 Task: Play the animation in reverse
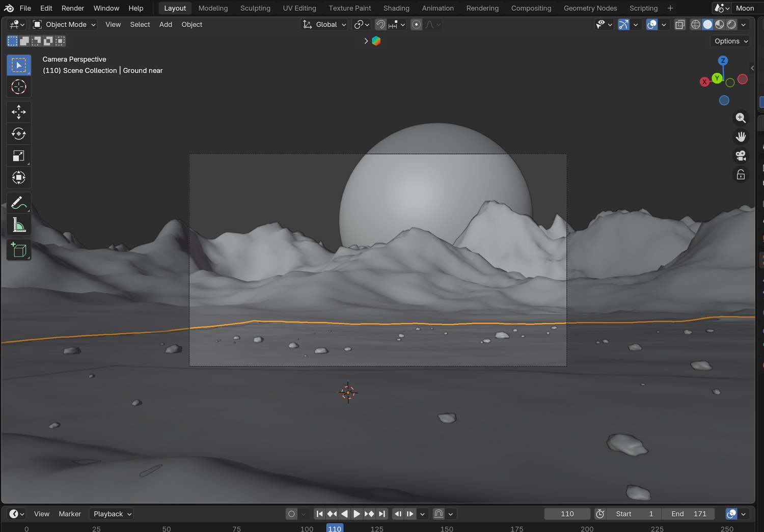[x=344, y=514]
